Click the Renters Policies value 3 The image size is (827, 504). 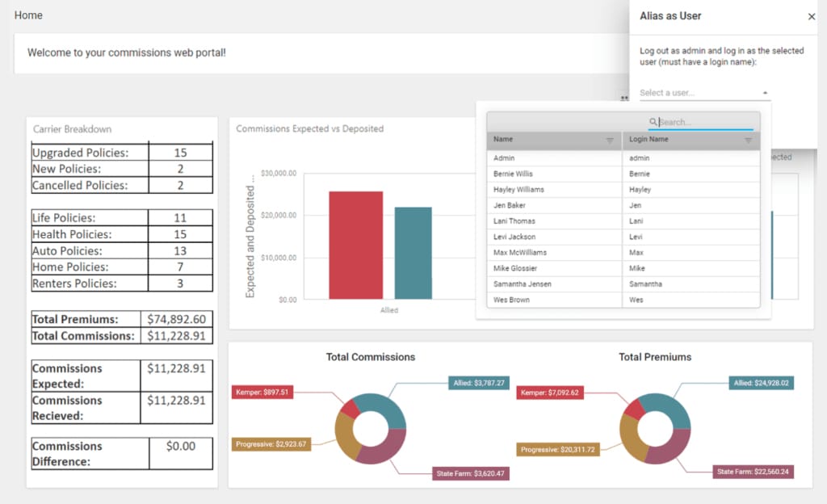180,283
